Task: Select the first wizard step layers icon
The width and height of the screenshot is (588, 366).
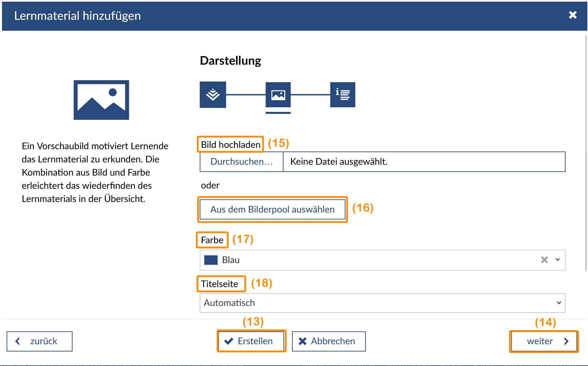Action: [213, 95]
